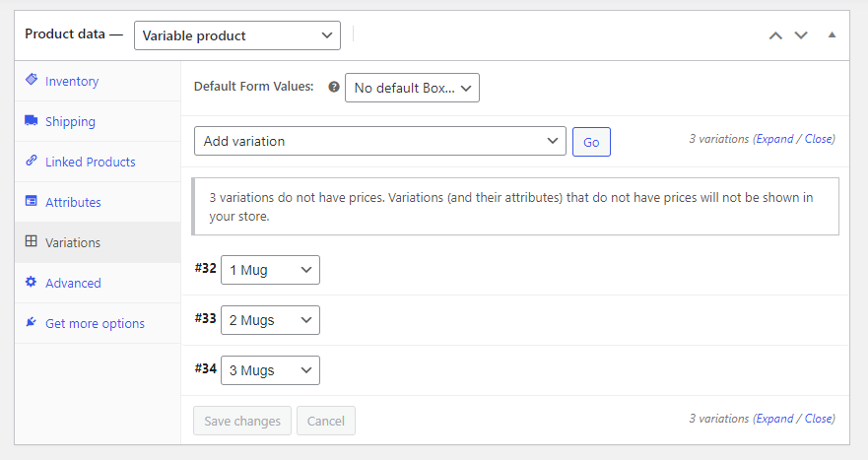The height and width of the screenshot is (460, 868).
Task: Collapse the Product data panel triangle
Action: pos(832,35)
